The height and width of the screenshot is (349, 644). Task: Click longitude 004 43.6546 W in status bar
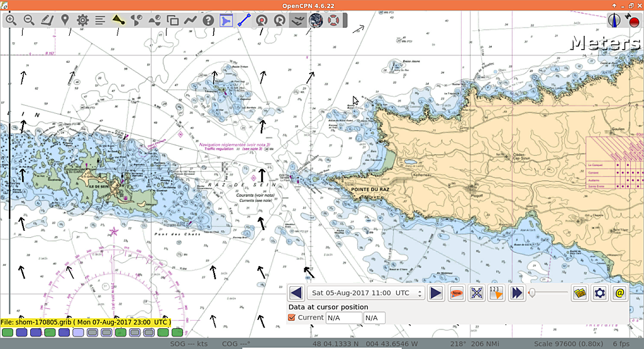click(391, 344)
